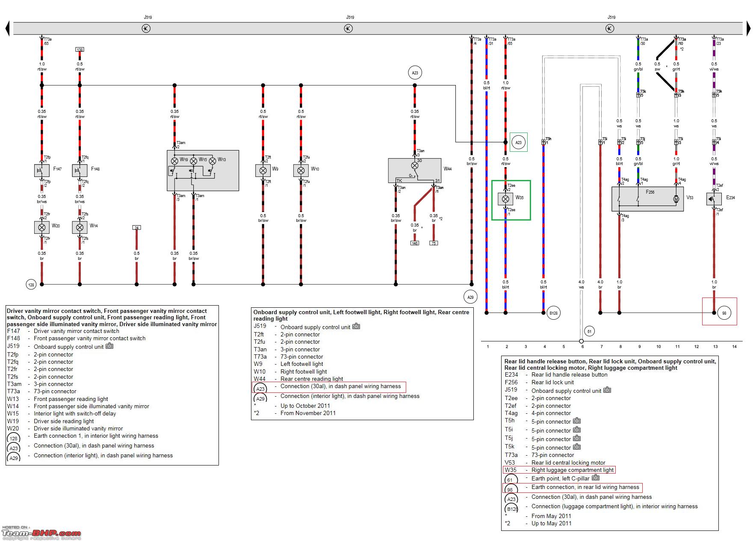Select the middle J519 transistor symbol
The height and width of the screenshot is (542, 756).
[348, 29]
